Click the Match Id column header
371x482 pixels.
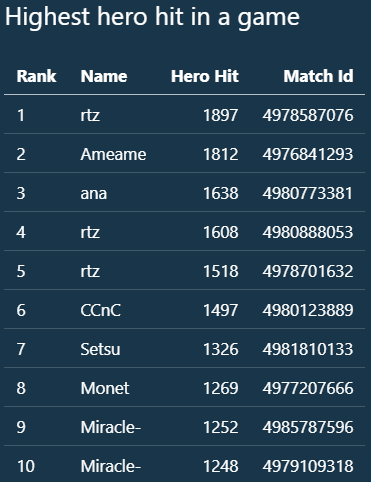[x=318, y=76]
